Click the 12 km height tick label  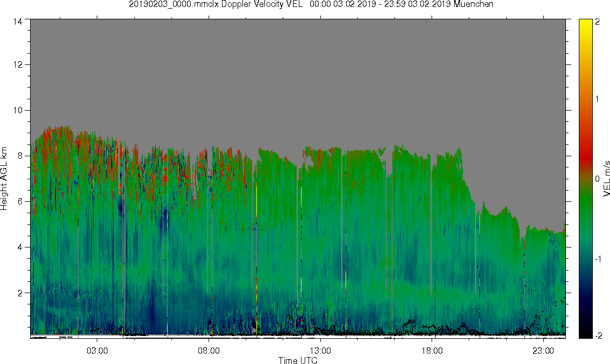18,64
